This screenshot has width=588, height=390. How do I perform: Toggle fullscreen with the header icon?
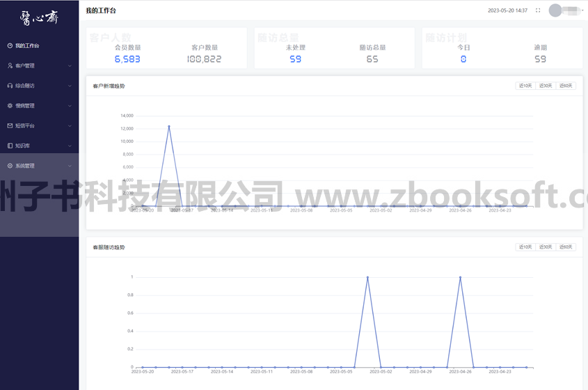538,10
